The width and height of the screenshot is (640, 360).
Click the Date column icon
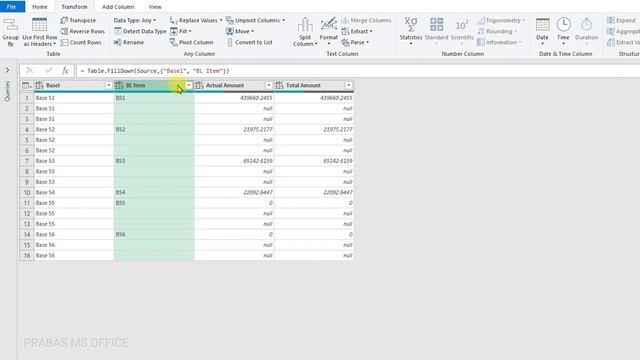pos(542,24)
